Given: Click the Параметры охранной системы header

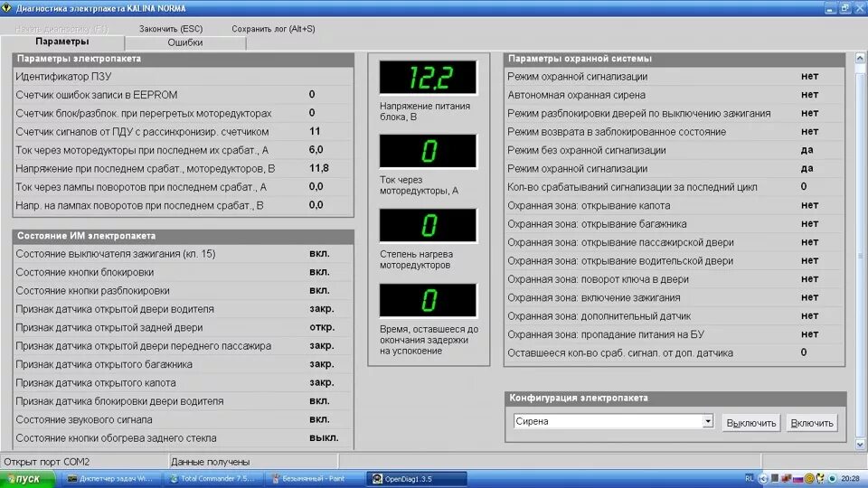Looking at the screenshot, I should 675,59.
